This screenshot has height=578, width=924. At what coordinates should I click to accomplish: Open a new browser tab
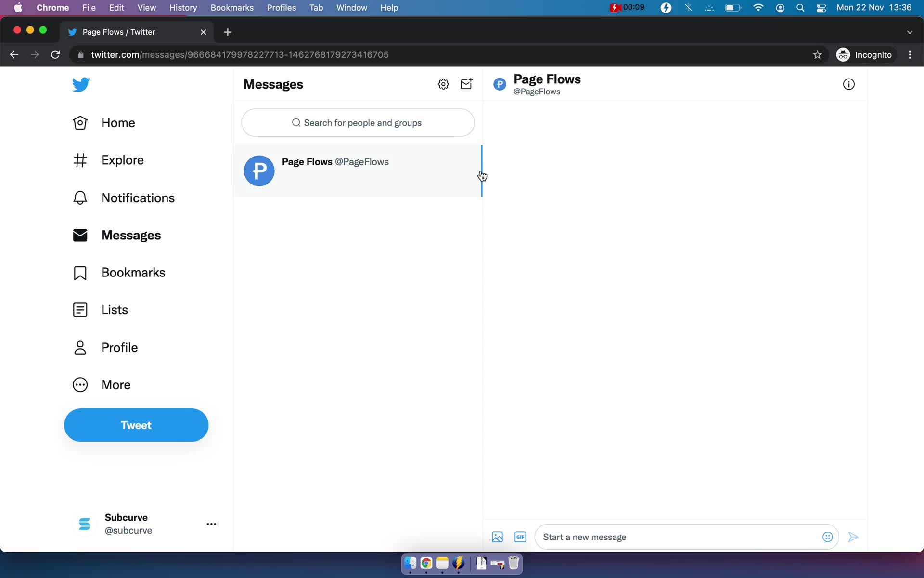coord(228,32)
